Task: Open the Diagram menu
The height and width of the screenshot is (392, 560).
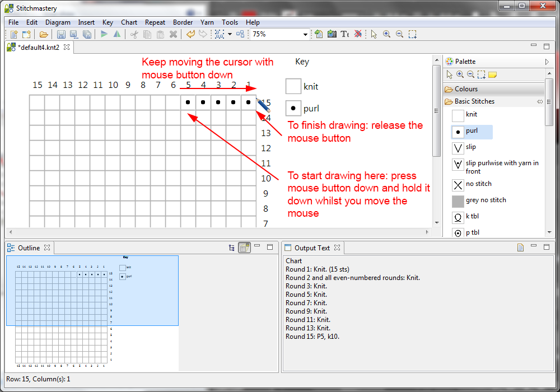Action: [58, 22]
